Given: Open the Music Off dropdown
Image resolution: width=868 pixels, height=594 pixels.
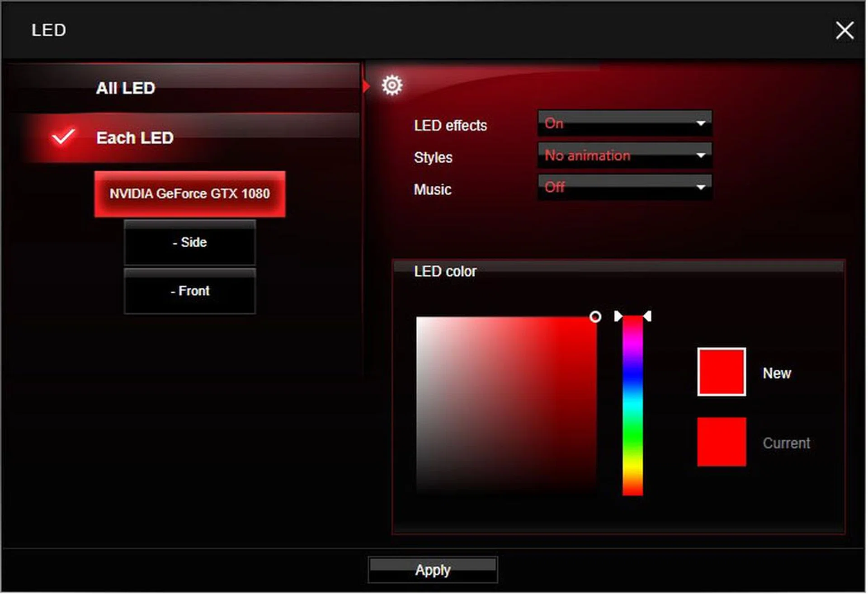Looking at the screenshot, I should tap(624, 187).
